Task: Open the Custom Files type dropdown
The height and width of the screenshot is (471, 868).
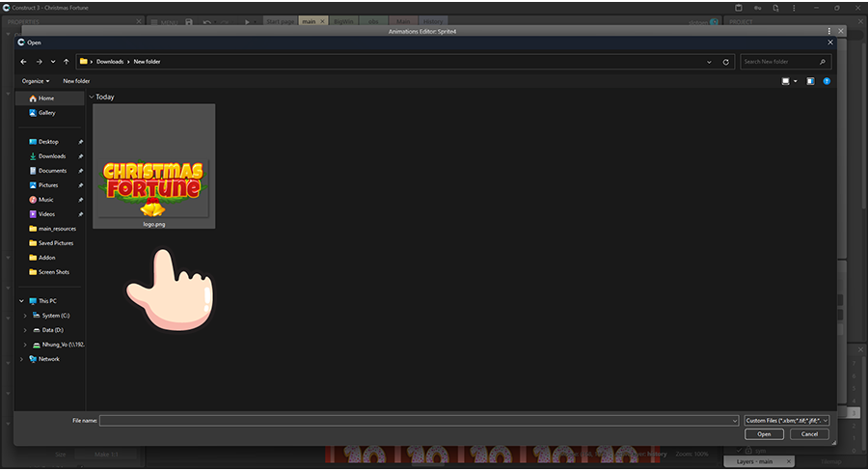Action: click(x=786, y=421)
